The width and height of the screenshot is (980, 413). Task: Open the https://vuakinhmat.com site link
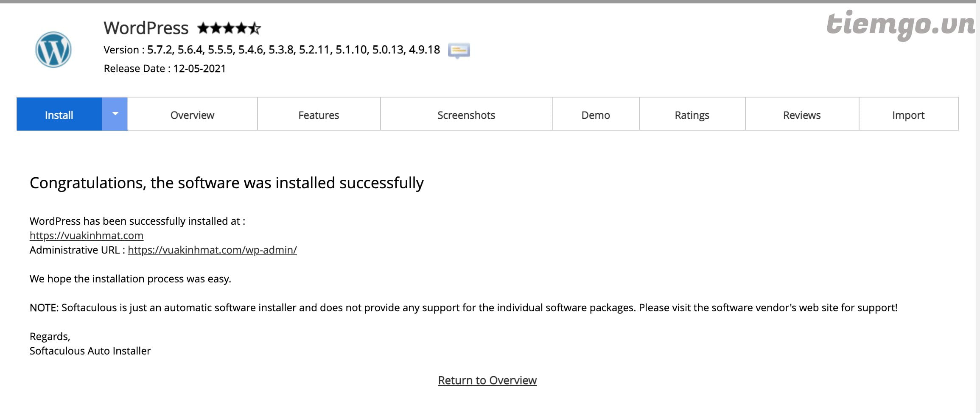coord(87,235)
